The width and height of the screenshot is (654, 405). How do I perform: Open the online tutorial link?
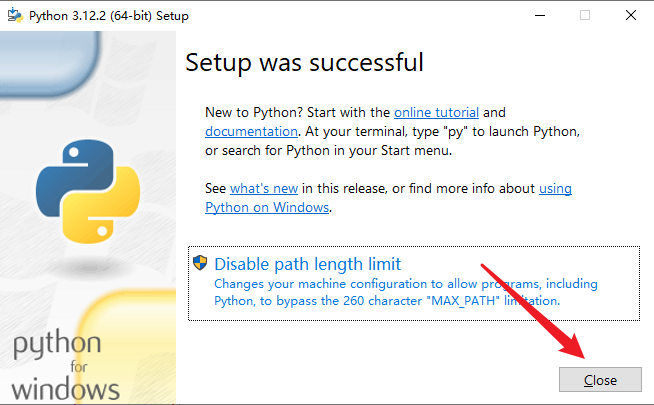(x=436, y=112)
